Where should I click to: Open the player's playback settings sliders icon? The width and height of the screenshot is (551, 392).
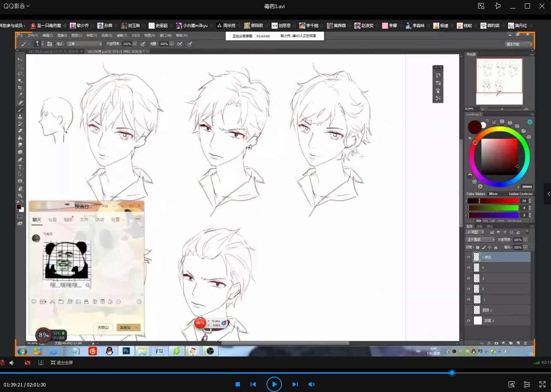[527, 384]
